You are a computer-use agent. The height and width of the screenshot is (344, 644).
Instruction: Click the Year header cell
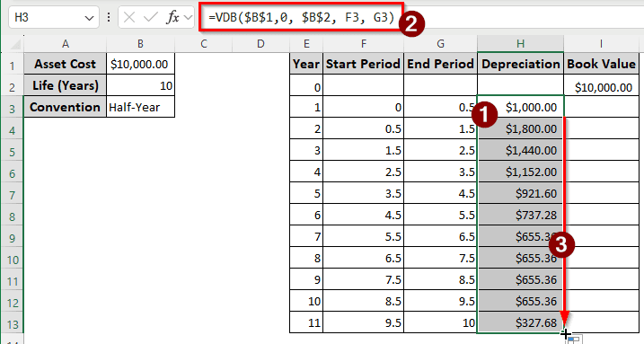[x=306, y=64]
